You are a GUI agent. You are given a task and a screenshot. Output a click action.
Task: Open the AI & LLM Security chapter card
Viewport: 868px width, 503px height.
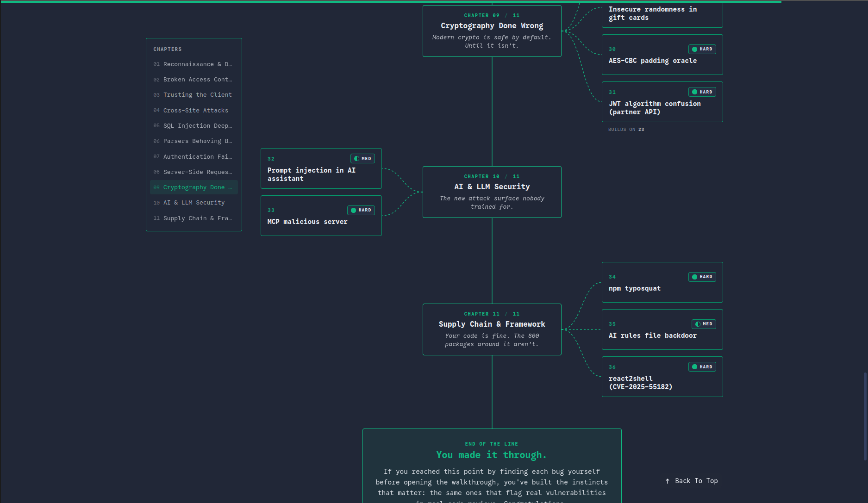pos(492,192)
